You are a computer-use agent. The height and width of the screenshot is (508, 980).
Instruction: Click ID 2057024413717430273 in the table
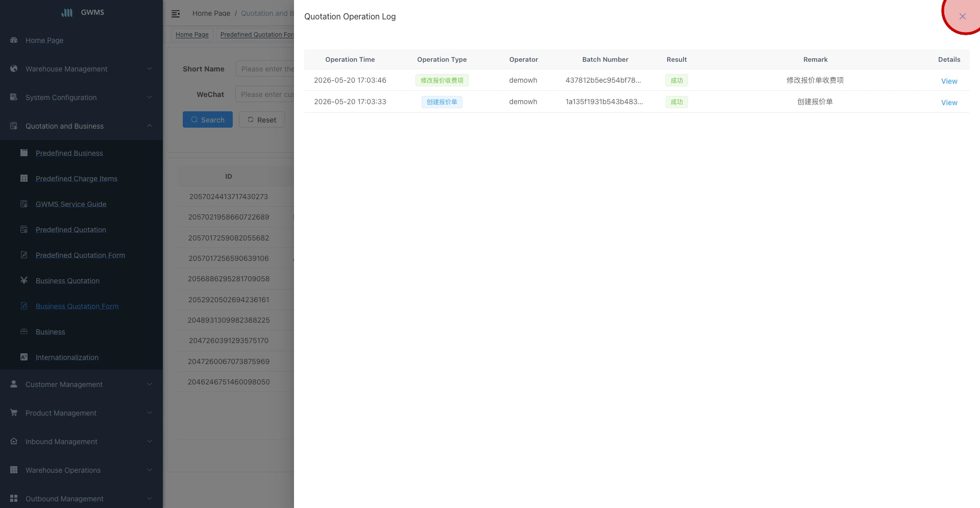point(229,197)
